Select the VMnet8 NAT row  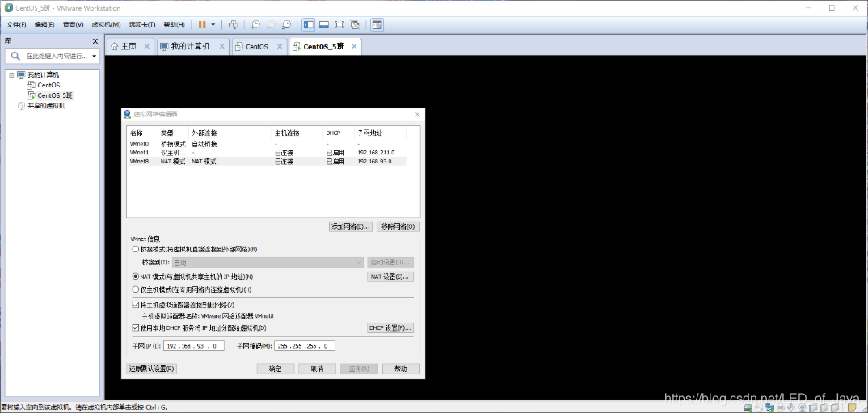[268, 162]
